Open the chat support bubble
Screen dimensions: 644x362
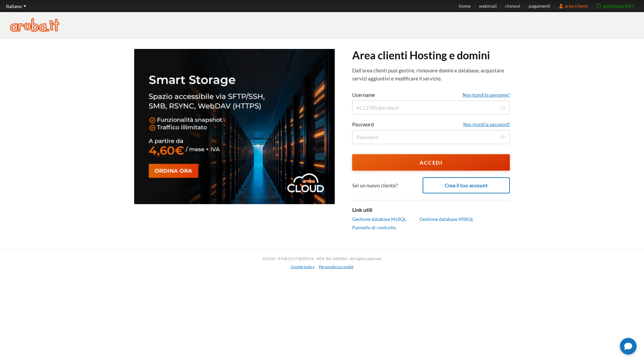point(628,346)
